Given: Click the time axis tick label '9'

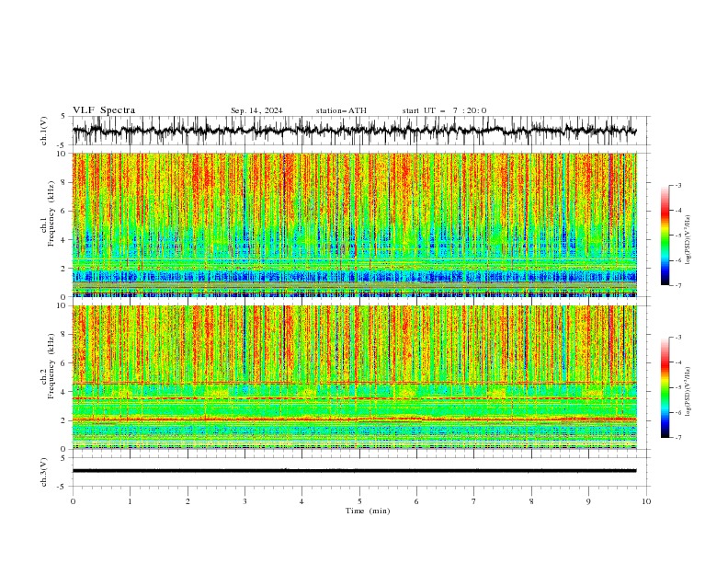Looking at the screenshot, I should (x=588, y=501).
